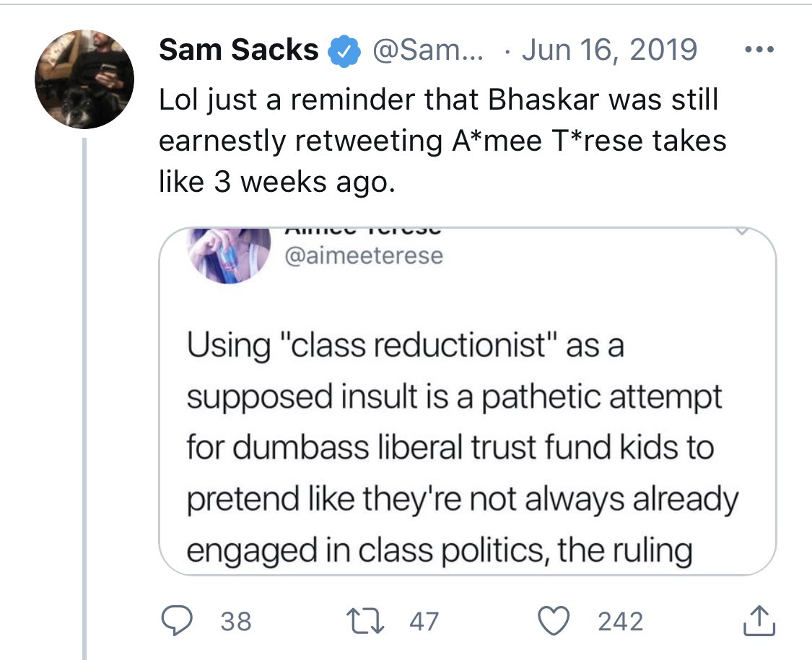Open Sam Sacks profile picture
This screenshot has width=812, height=660.
click(x=84, y=79)
